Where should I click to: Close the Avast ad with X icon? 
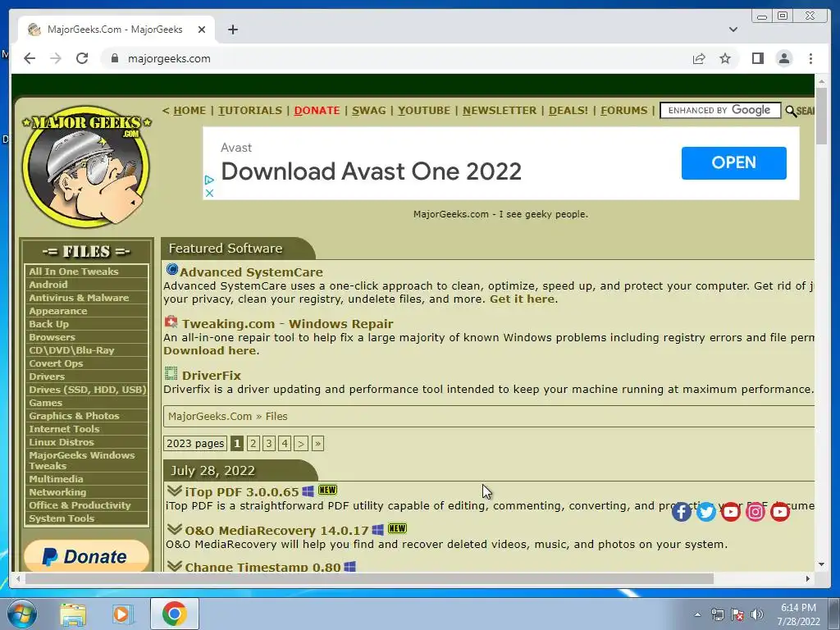click(209, 193)
